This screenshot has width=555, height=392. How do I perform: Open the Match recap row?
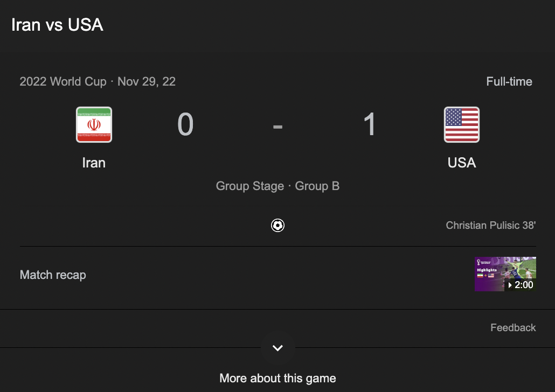278,275
